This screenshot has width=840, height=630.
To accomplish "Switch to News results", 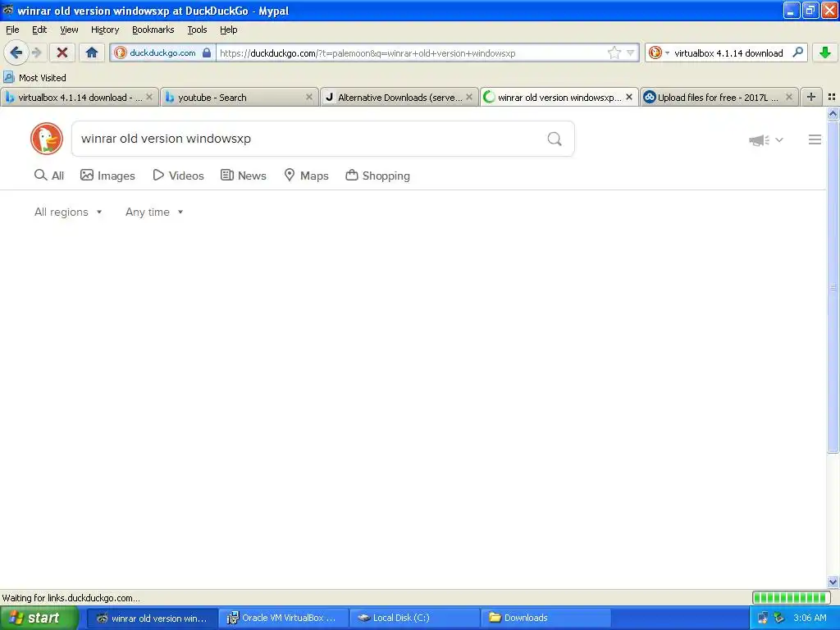I will [x=244, y=176].
